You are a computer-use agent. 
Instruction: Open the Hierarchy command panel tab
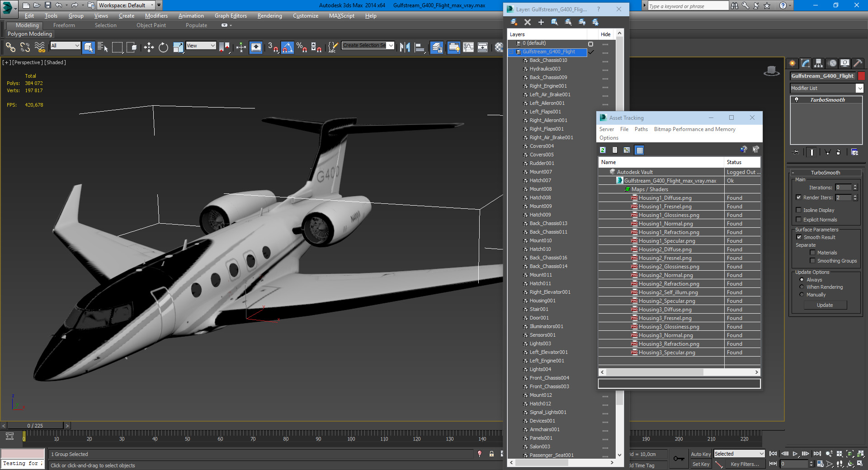[818, 63]
